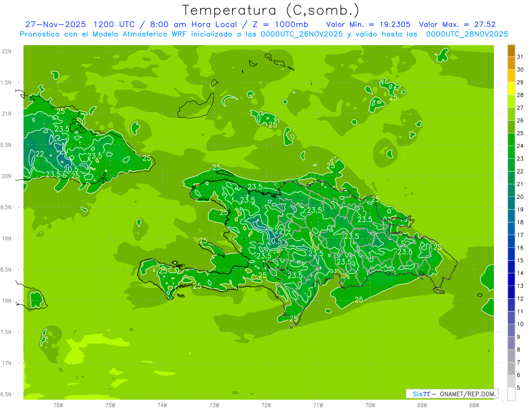Pick the white swatch below legend value 5
532x411 pixels.
coord(511,394)
